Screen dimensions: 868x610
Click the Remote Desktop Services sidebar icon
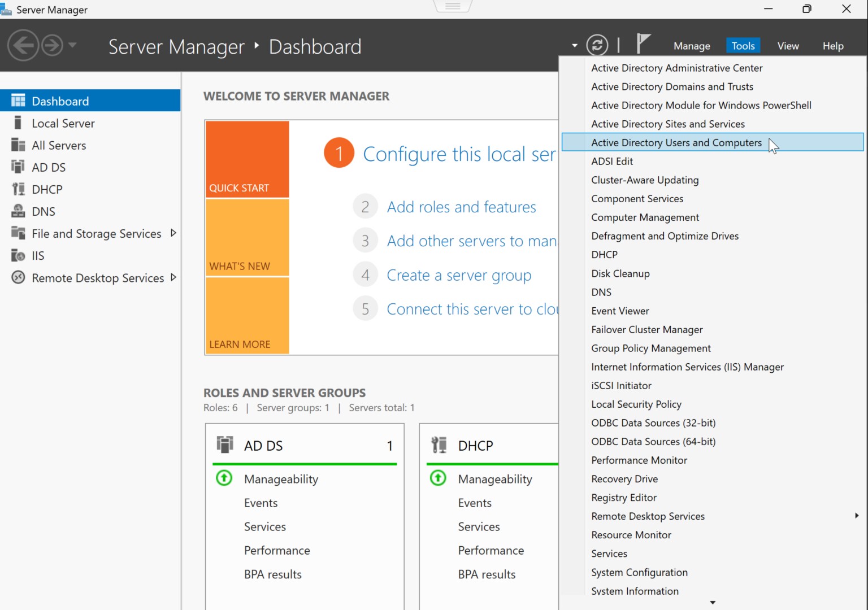tap(18, 277)
